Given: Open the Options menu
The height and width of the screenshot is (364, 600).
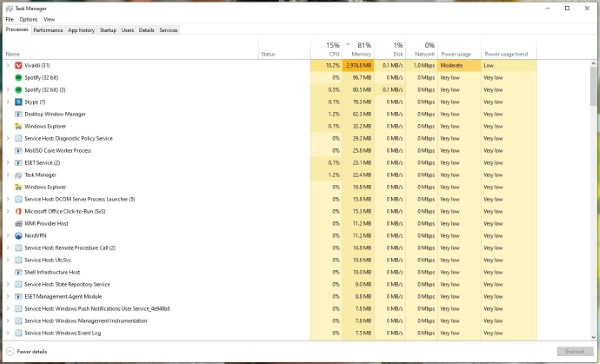Looking at the screenshot, I should pyautogui.click(x=29, y=19).
